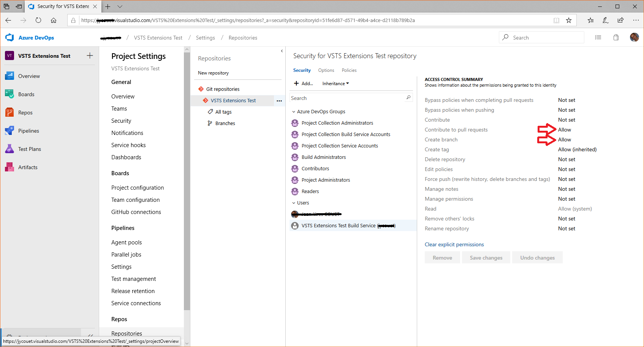Click in the Azure DevOps Search box

click(x=541, y=37)
